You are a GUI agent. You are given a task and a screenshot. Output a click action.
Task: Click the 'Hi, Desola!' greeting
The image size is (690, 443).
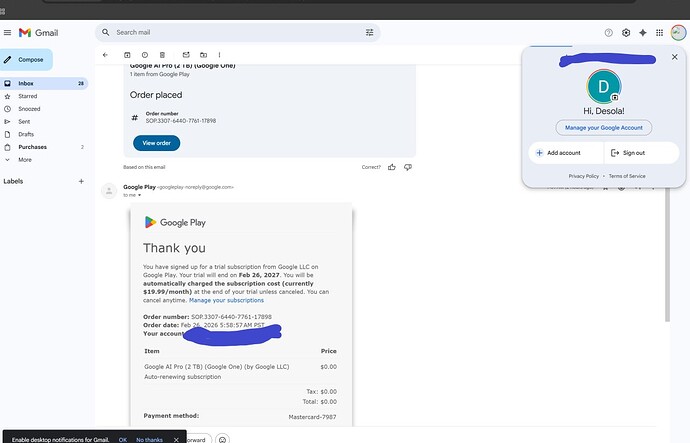click(x=603, y=111)
